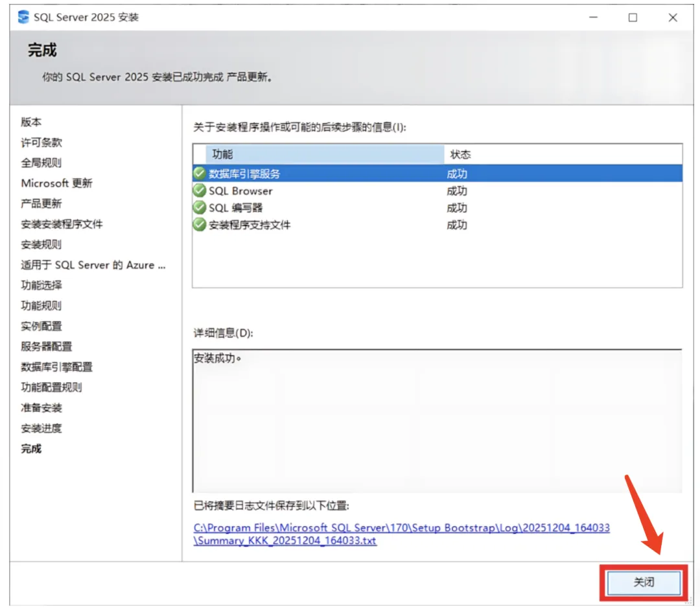The image size is (700, 611).
Task: Click the SQL Server logo in title bar
Action: pos(23,17)
